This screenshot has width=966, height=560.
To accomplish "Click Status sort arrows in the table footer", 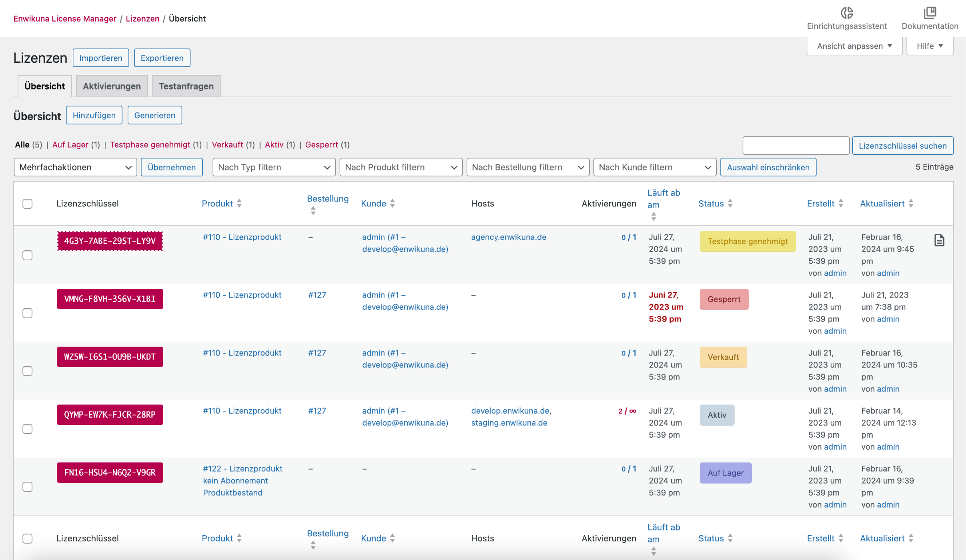I will click(x=730, y=538).
